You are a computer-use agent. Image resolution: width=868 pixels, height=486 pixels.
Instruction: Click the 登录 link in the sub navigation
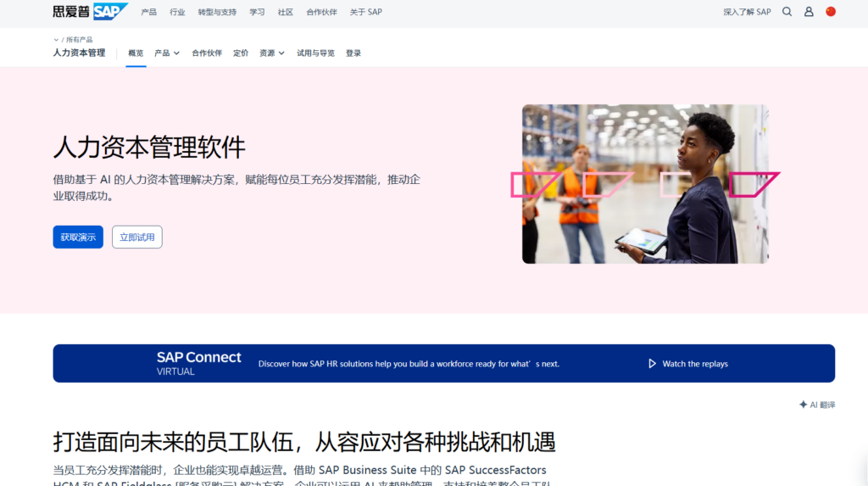tap(353, 53)
